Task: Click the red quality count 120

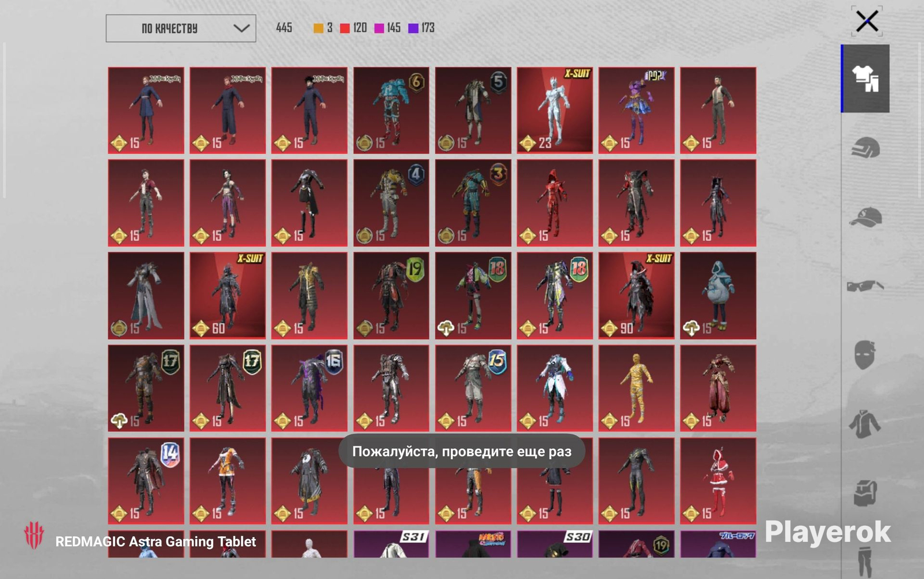Action: coord(360,28)
